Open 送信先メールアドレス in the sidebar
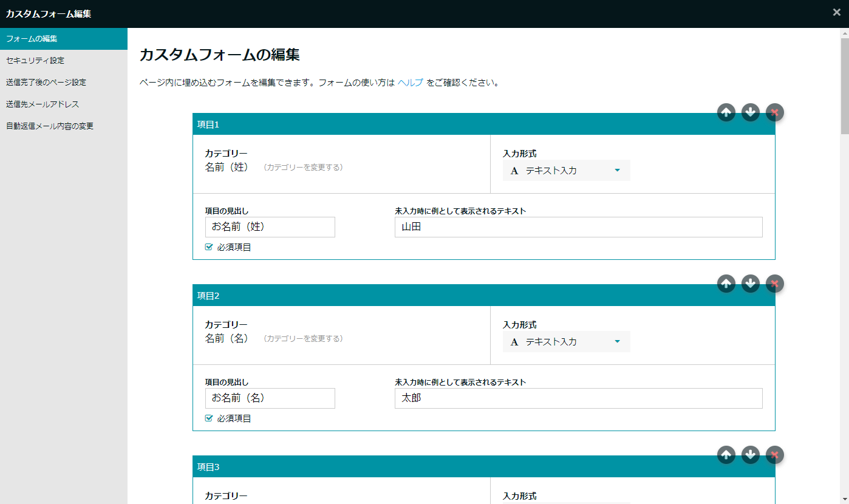 pos(64,104)
